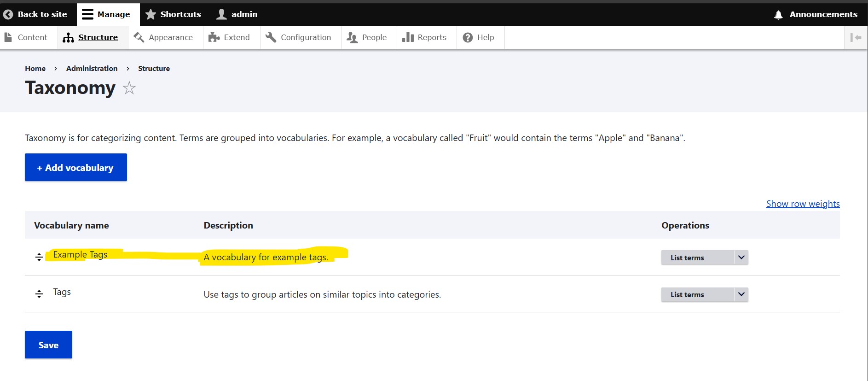
Task: Go to Home breadcrumb link
Action: point(35,68)
